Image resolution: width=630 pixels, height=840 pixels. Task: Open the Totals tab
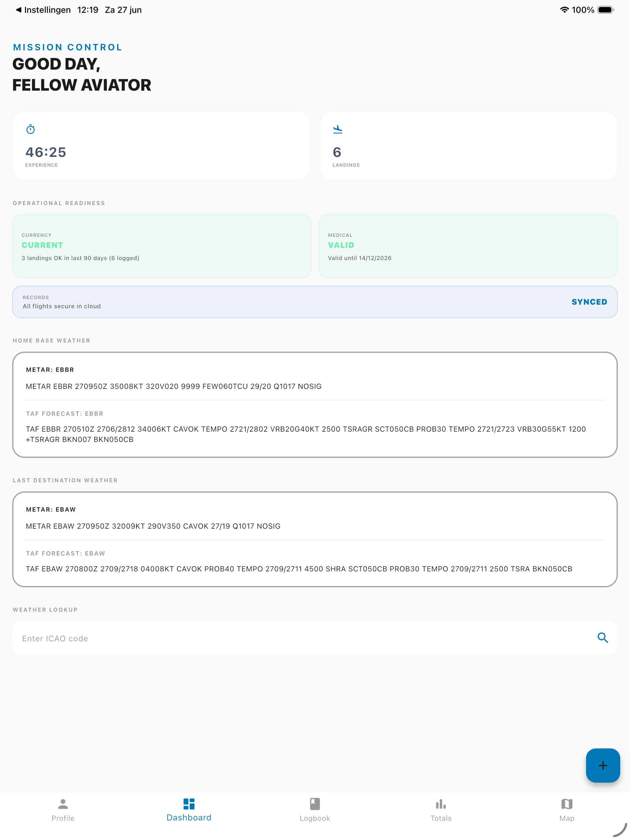point(441,810)
